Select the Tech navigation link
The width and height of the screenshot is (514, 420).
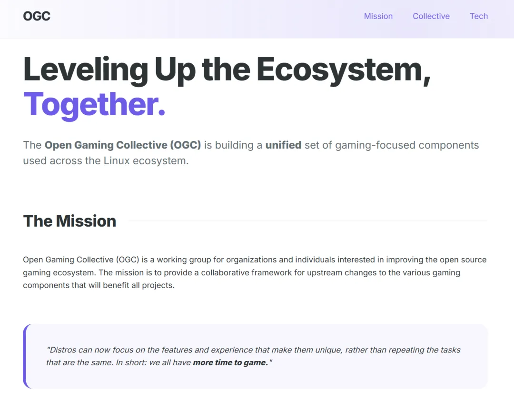[x=479, y=16]
